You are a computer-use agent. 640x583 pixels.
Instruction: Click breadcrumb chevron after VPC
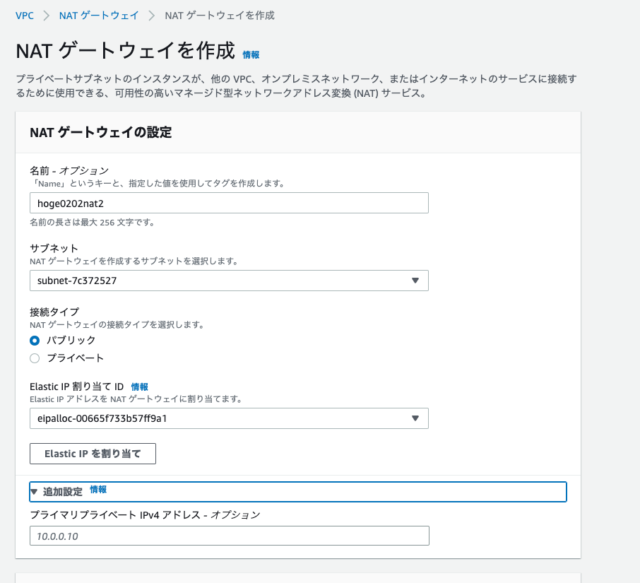pos(46,16)
